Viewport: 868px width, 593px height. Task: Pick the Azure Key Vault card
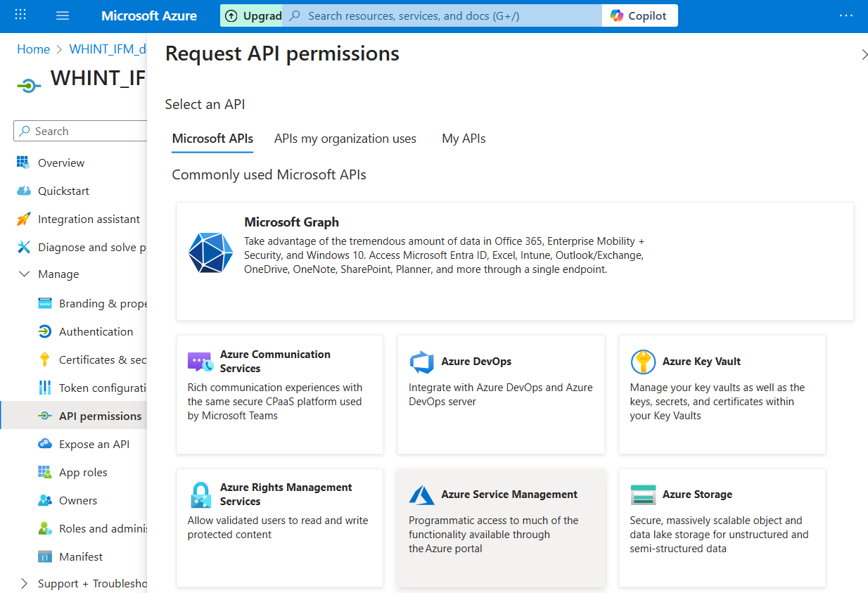722,394
